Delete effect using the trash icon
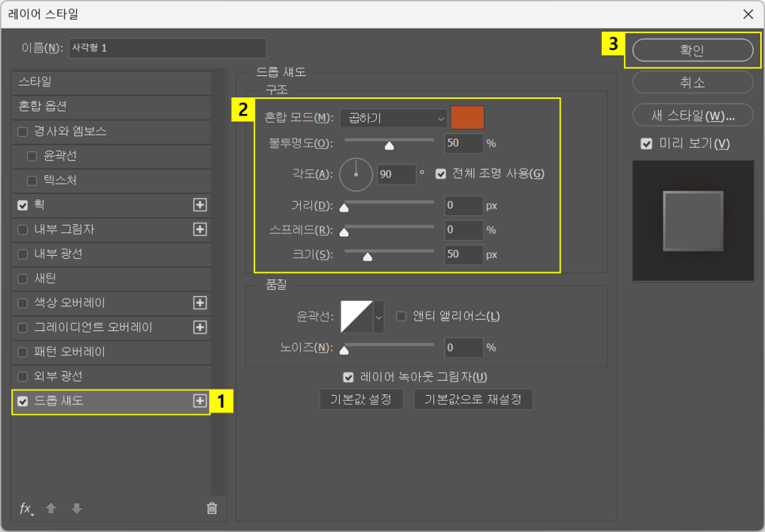Screen dimensions: 765x532 pos(211,508)
